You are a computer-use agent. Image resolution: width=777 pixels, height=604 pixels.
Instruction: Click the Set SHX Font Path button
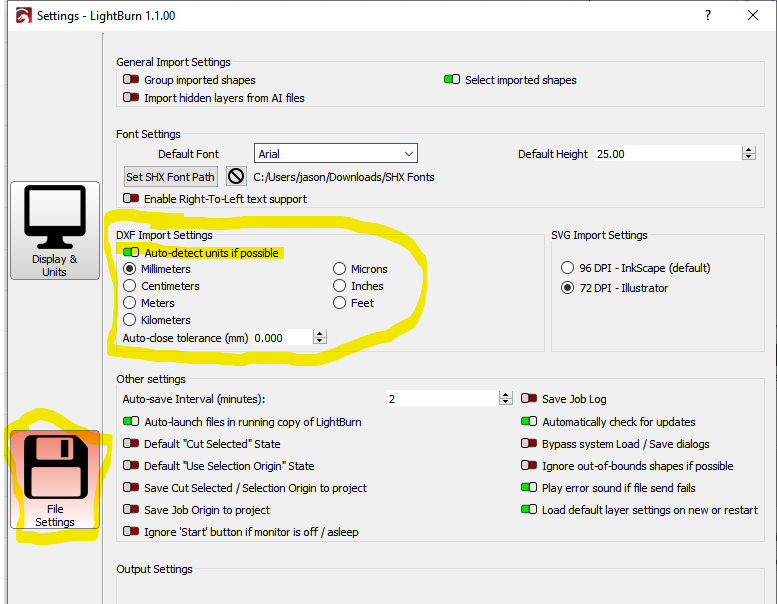[x=170, y=177]
